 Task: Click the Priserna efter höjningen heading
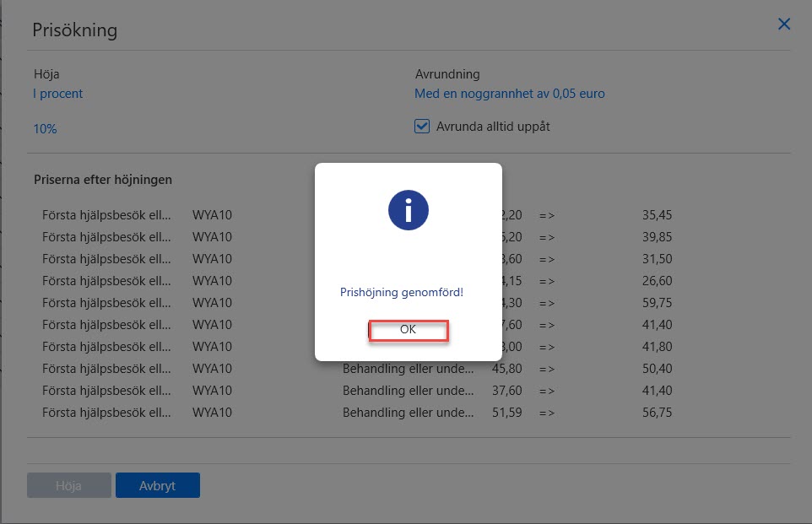[102, 180]
